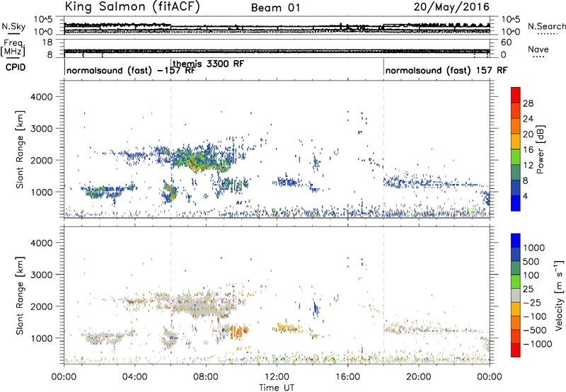Click the '16' tick on power colorbar
566x392 pixels.
(x=528, y=150)
